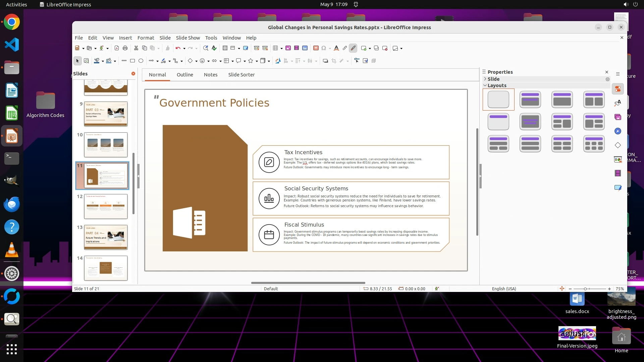Click the Cut scissors icon
Screen dimensions: 644x362
[136, 48]
